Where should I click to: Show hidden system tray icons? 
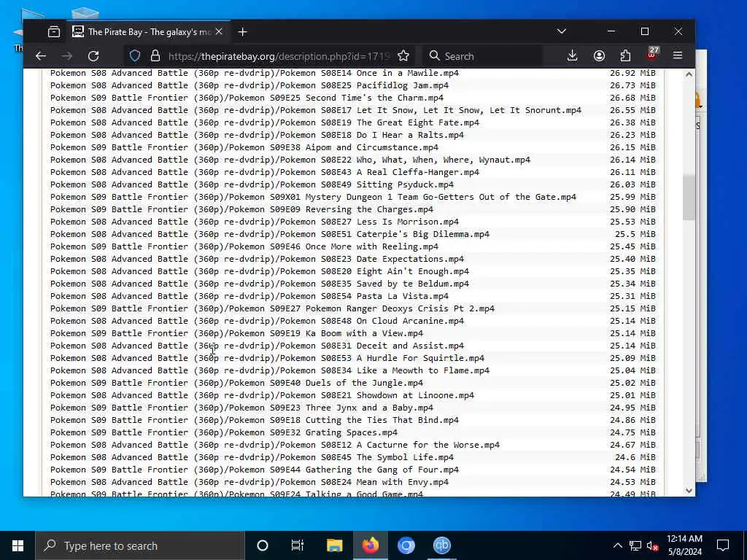click(617, 545)
